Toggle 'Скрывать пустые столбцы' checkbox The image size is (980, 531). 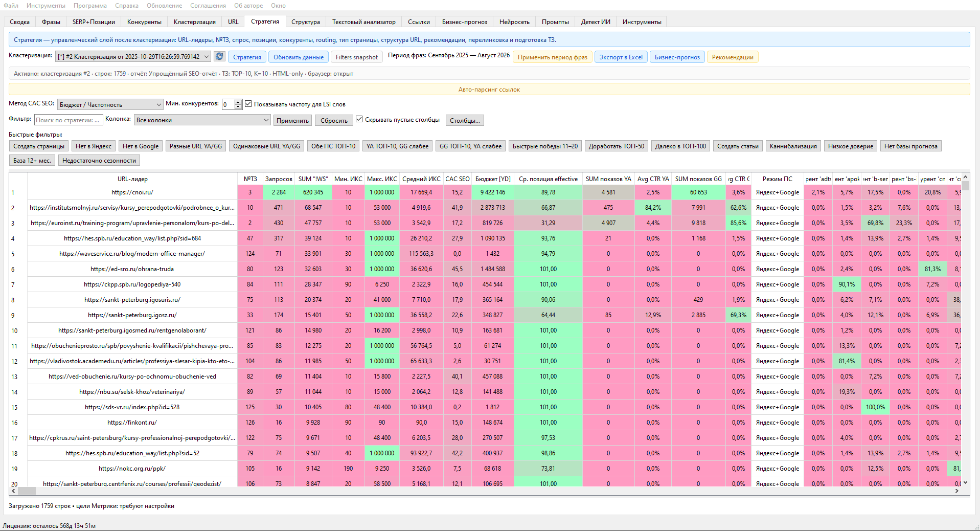point(359,119)
